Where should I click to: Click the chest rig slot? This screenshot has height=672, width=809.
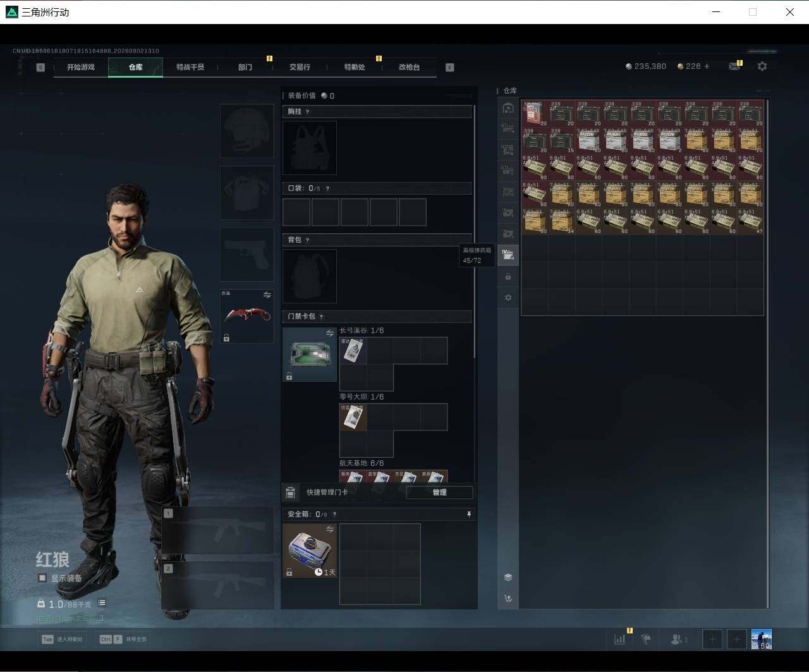[310, 148]
